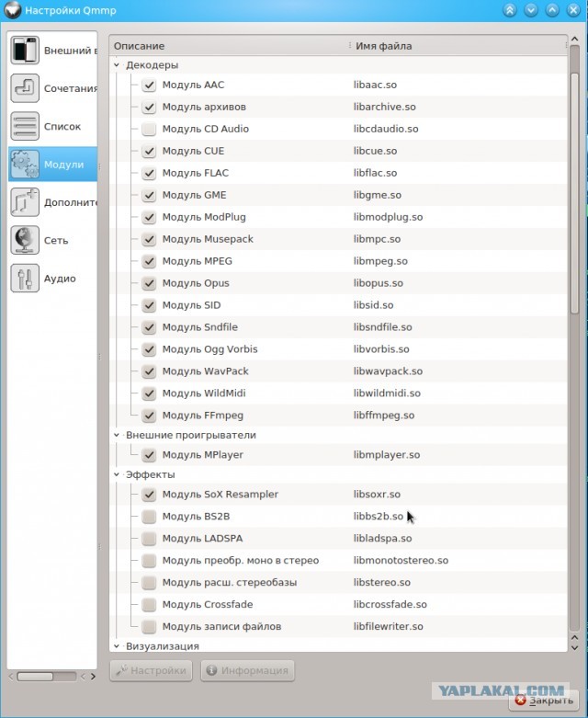Uncheck the MPlayer module checkbox

[149, 455]
